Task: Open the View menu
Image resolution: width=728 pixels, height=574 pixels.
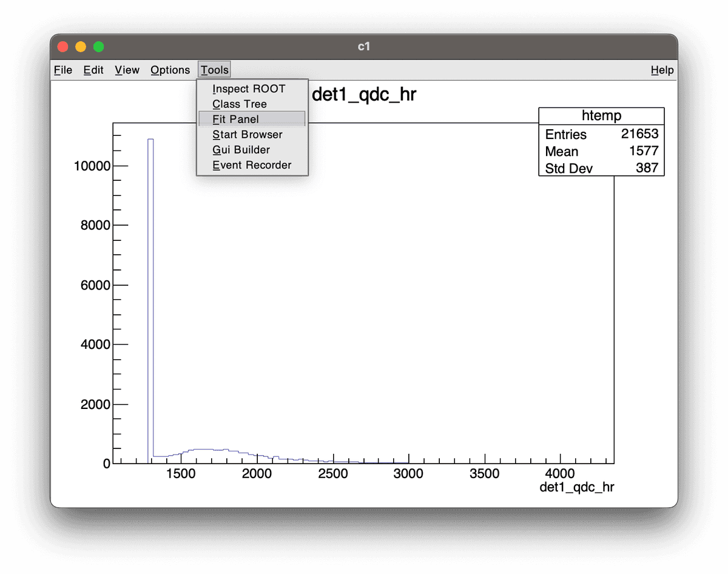Action: point(127,70)
